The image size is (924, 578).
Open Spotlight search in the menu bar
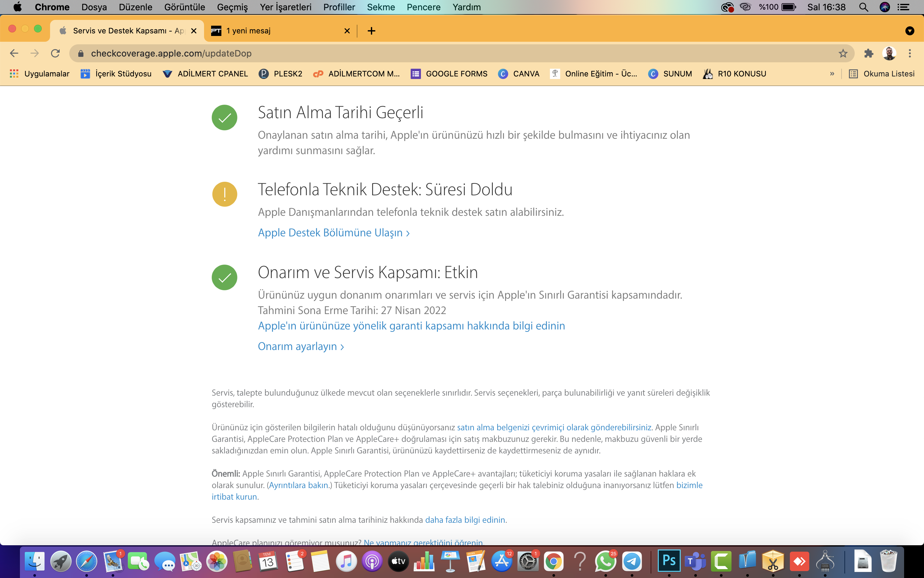coord(864,7)
